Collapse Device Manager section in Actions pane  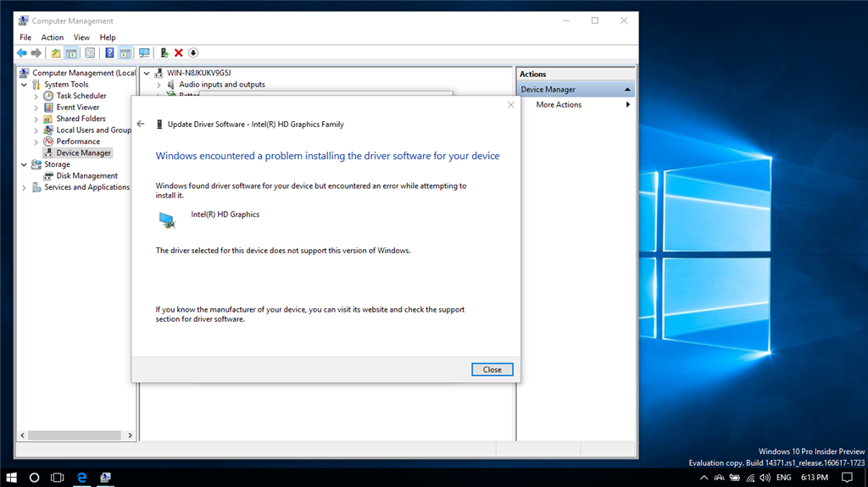[627, 90]
